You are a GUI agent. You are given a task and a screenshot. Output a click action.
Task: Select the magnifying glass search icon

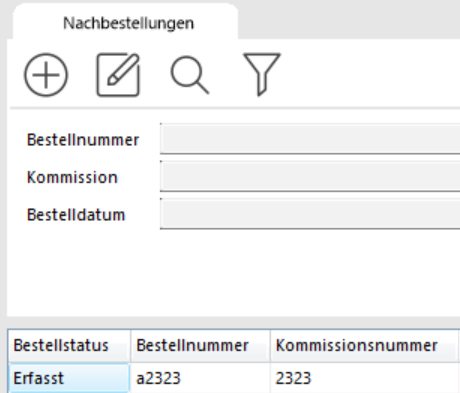[x=190, y=75]
